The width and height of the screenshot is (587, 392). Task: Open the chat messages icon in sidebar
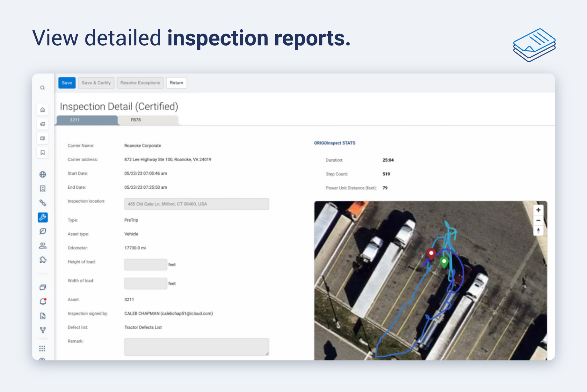coord(43,287)
